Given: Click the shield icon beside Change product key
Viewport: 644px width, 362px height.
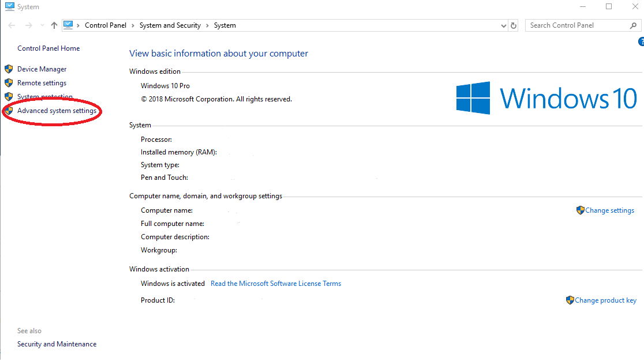Looking at the screenshot, I should click(x=570, y=300).
